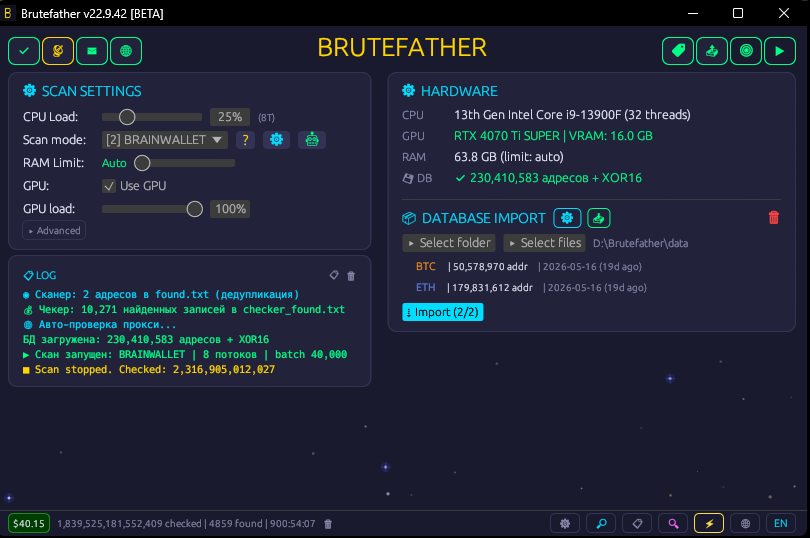Click the 'Авто-проверка прокси...' log line
The height and width of the screenshot is (538, 810).
(x=100, y=325)
